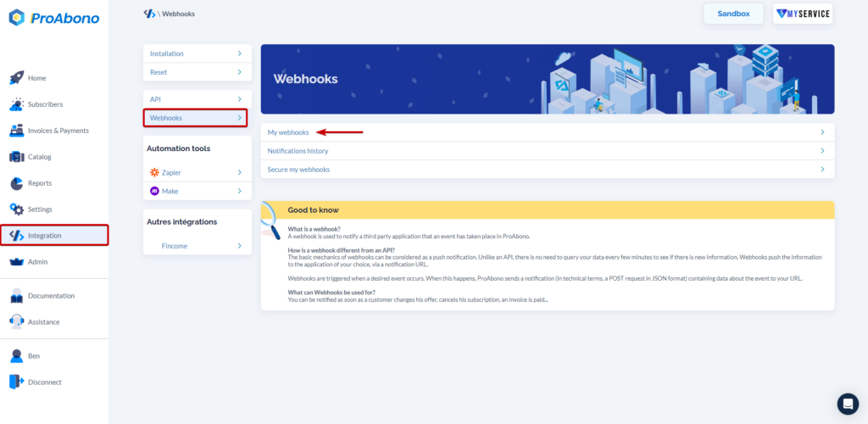Viewport: 868px width, 424px height.
Task: Click the 'Automation tools' heading
Action: 178,148
